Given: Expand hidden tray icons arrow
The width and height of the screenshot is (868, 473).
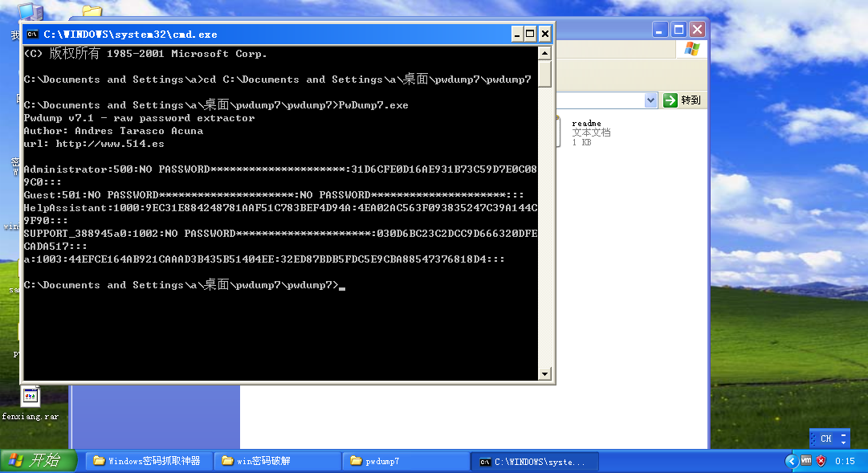Looking at the screenshot, I should pyautogui.click(x=791, y=461).
